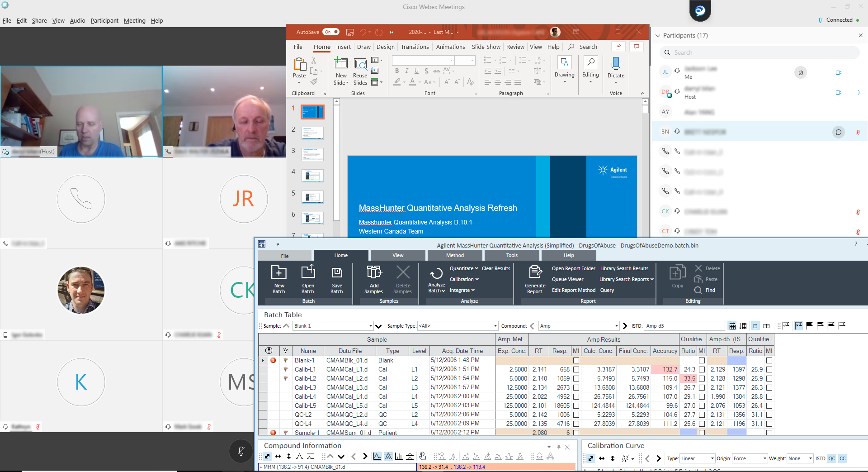Click Bold formatting icon in PowerPoint

tap(397, 71)
